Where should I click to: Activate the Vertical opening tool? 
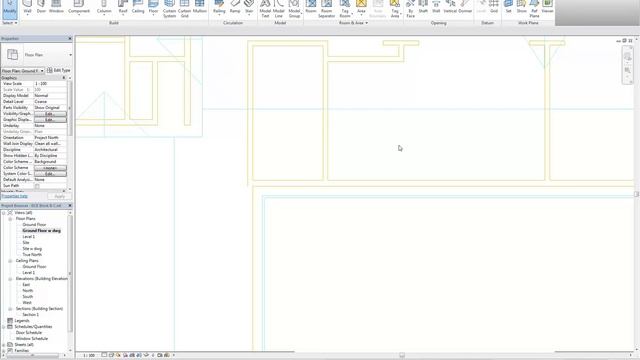(450, 7)
